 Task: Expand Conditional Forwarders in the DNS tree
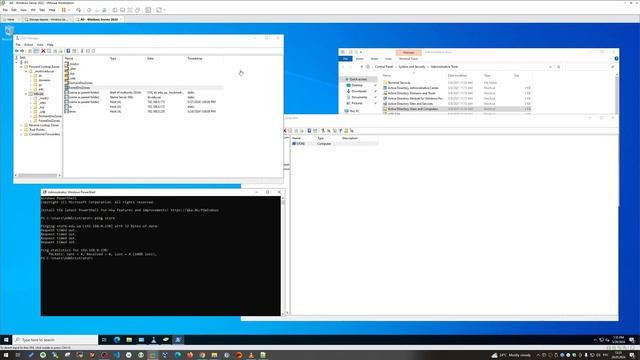[21, 134]
